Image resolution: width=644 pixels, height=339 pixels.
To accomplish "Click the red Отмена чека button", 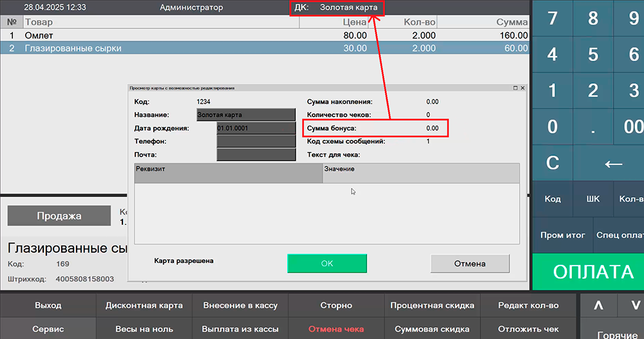I will coord(336,329).
